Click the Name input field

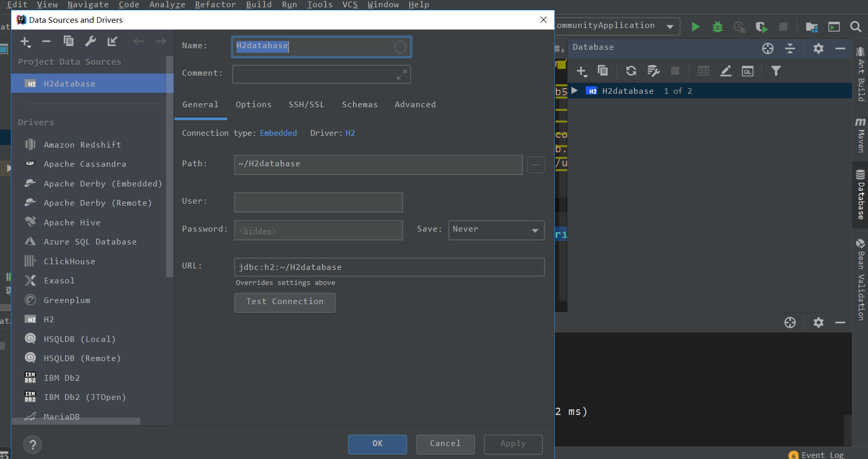(321, 47)
